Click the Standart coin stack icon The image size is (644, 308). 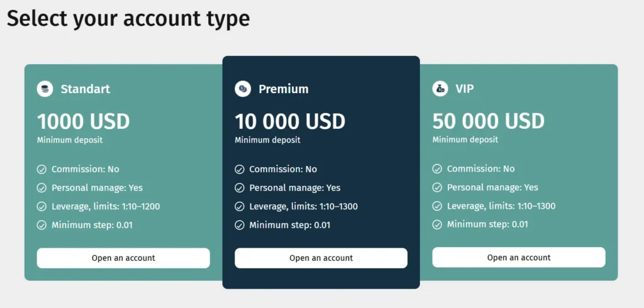pyautogui.click(x=45, y=89)
